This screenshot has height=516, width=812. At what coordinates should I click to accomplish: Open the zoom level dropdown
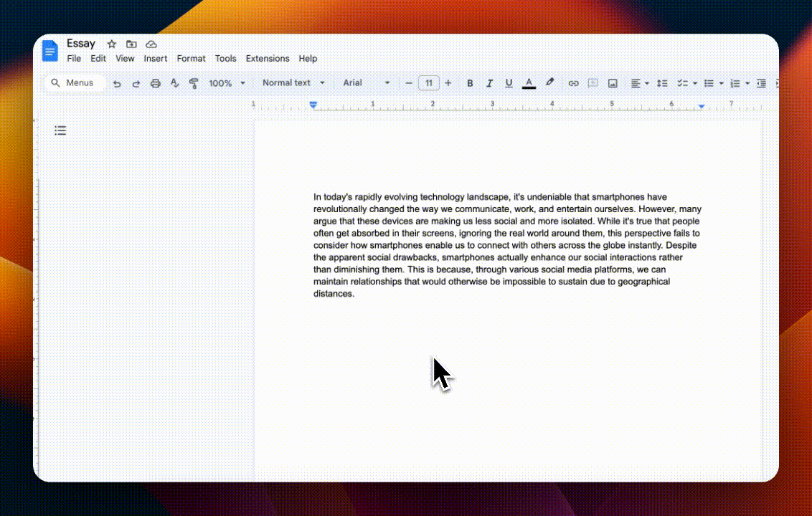[x=227, y=82]
